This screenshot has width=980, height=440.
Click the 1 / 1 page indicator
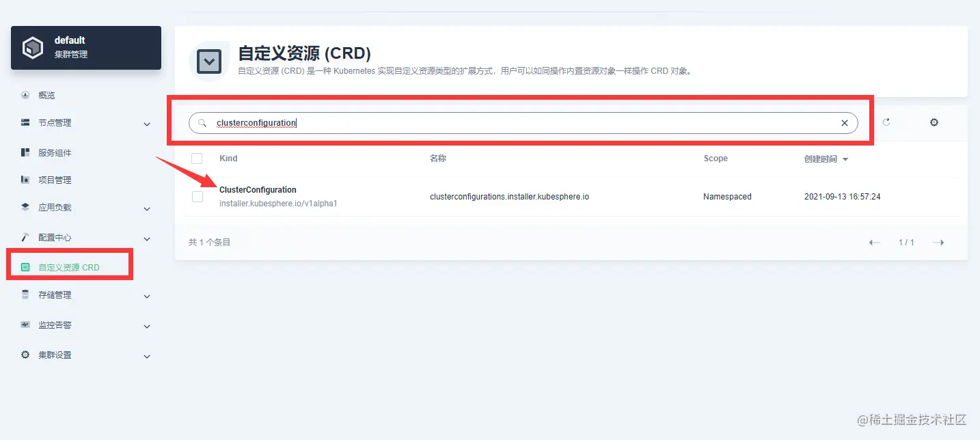906,243
